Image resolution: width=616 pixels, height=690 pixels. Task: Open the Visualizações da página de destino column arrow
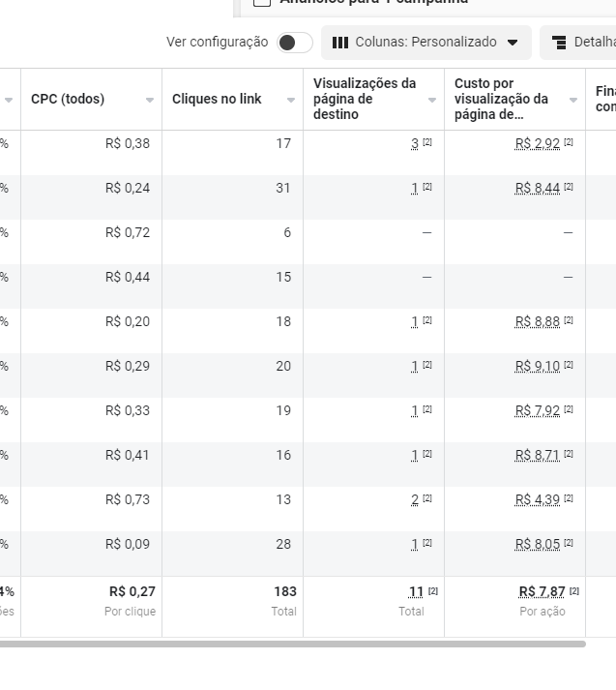pyautogui.click(x=432, y=100)
